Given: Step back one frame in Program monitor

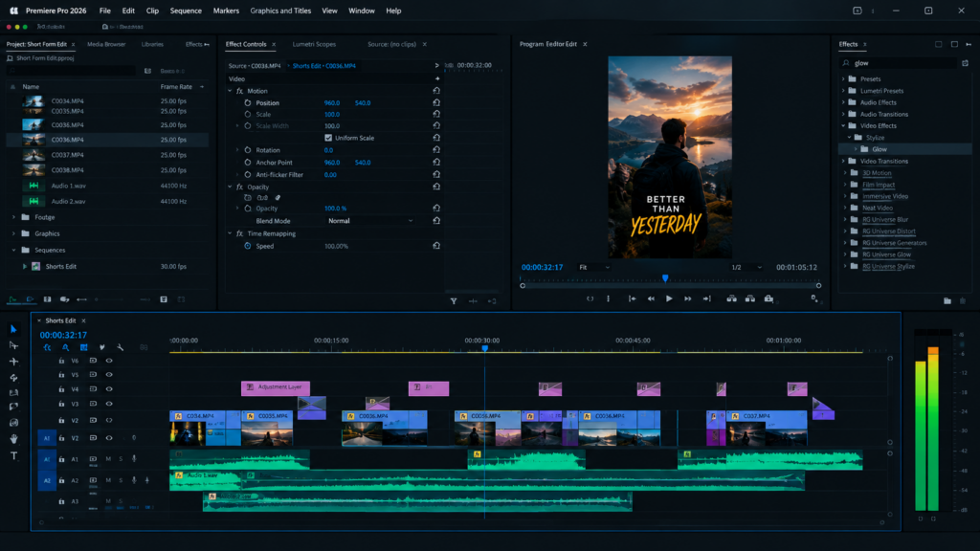Looking at the screenshot, I should (651, 298).
